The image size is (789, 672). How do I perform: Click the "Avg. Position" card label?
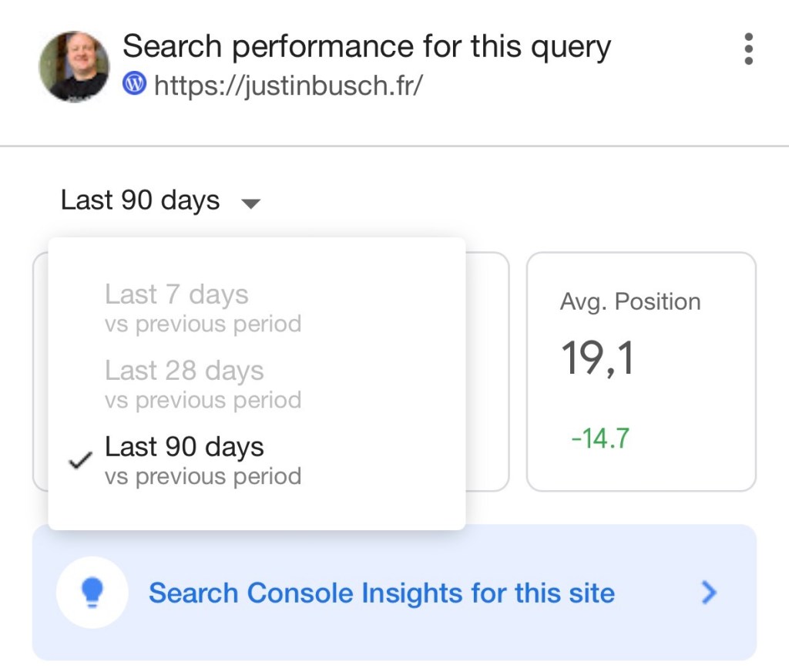click(630, 301)
